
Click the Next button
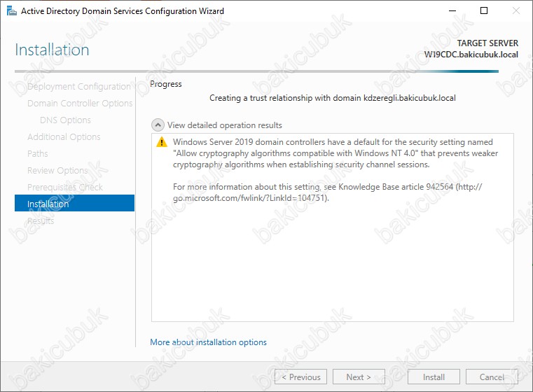coord(359,377)
